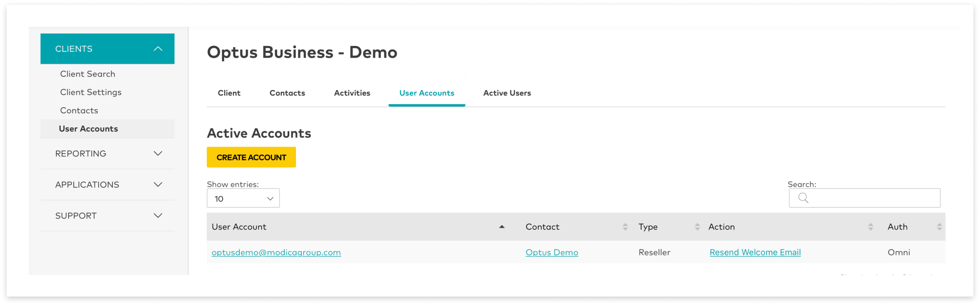
Task: Select User Accounts in sidebar
Action: pos(88,129)
